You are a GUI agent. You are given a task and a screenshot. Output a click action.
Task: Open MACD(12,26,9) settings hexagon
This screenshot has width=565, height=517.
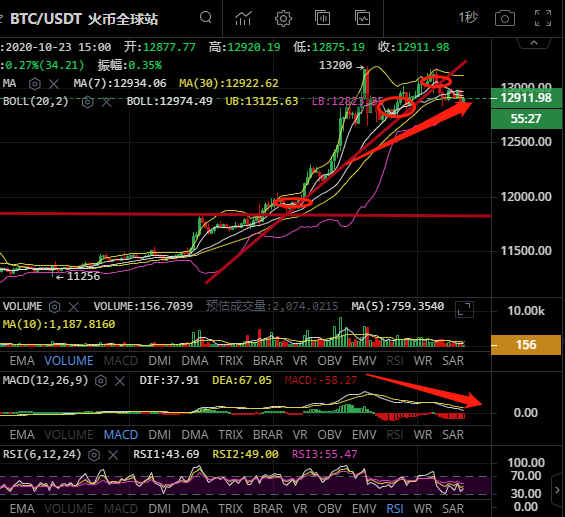coord(101,381)
